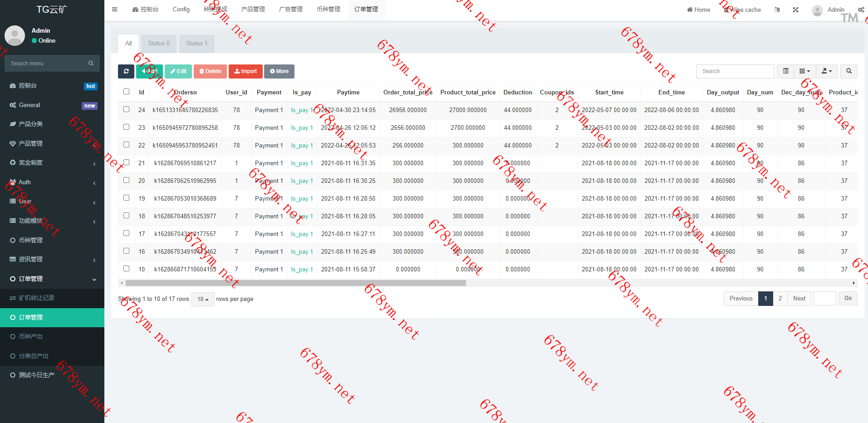Viewport: 868px width, 423px height.
Task: Click the red Import button
Action: point(245,71)
